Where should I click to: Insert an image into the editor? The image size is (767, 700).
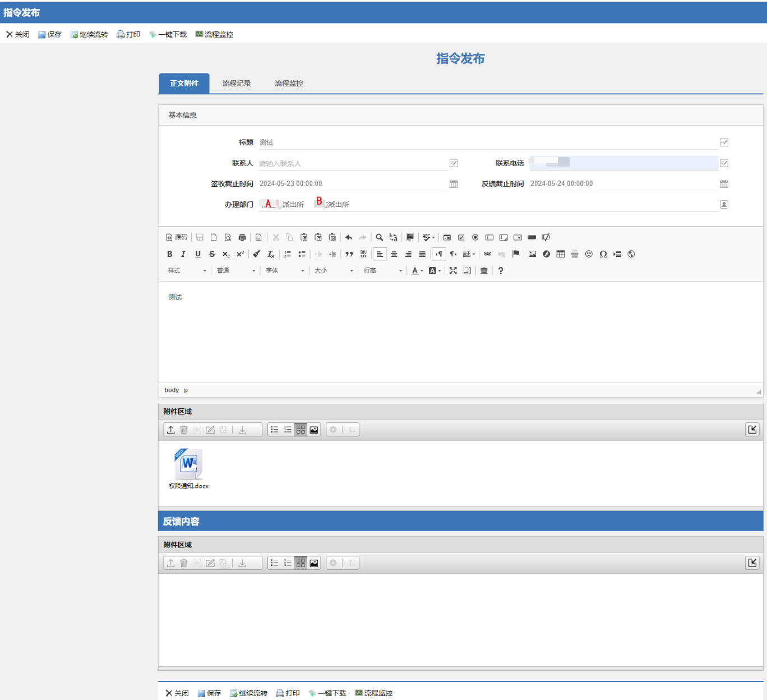coord(532,254)
